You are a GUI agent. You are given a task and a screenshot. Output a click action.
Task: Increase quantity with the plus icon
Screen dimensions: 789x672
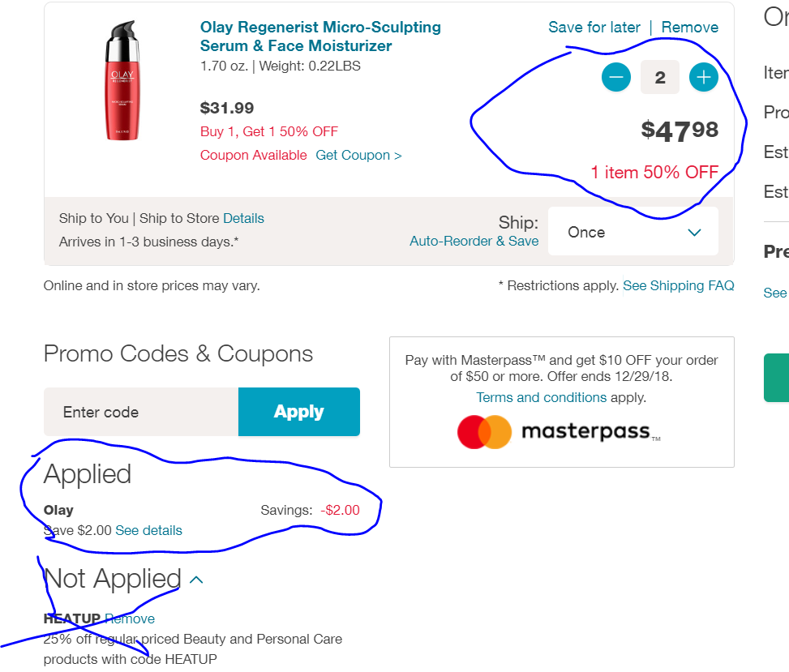tap(703, 78)
